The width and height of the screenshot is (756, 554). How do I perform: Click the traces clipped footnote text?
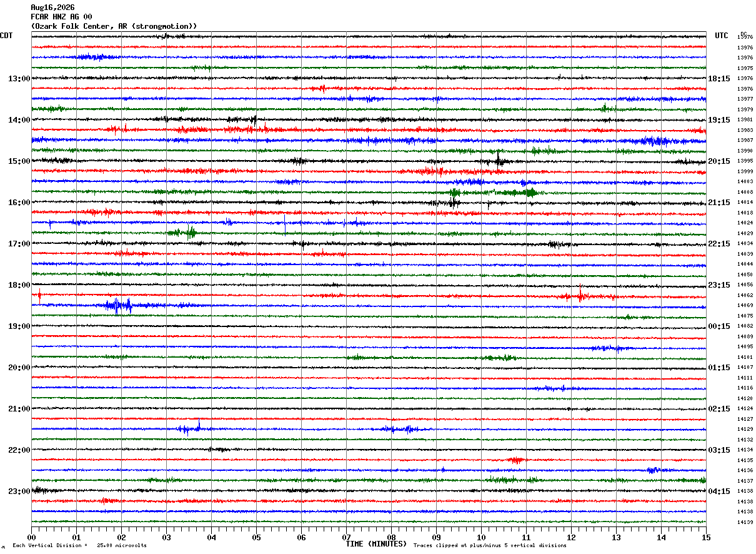tap(490, 546)
